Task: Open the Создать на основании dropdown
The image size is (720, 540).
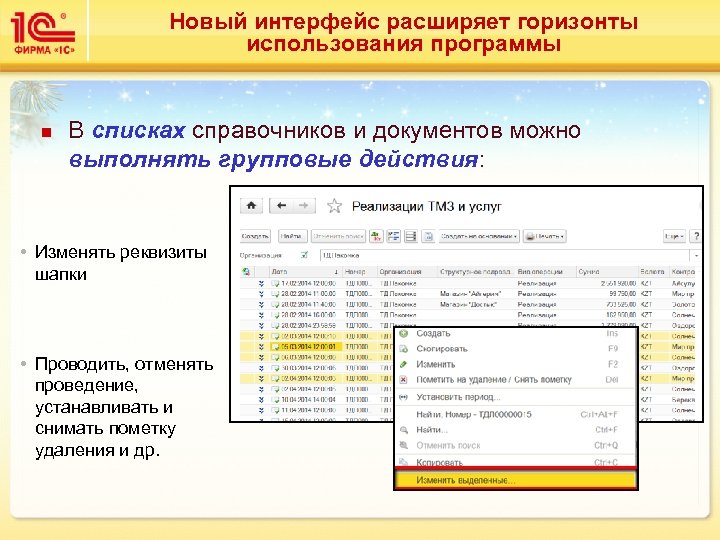Action: 479,236
